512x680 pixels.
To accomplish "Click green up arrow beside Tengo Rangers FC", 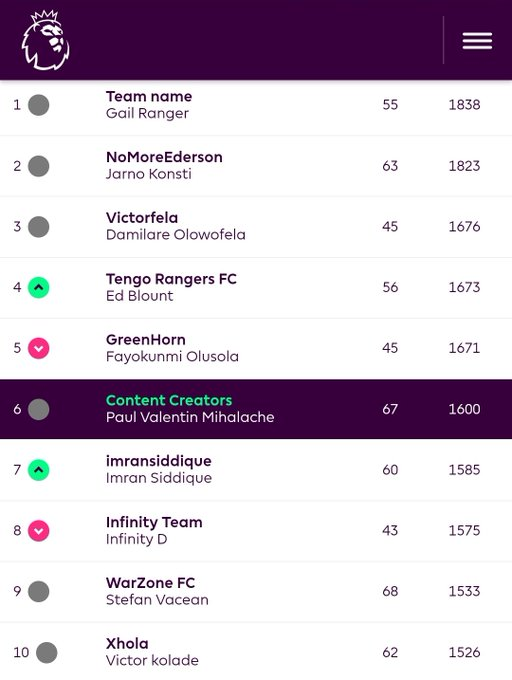I will tap(39, 288).
